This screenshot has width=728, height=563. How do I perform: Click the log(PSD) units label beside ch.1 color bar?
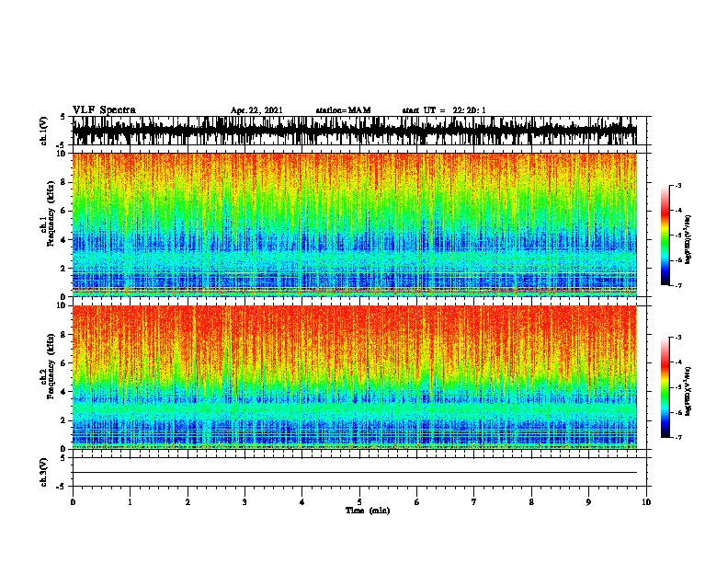[688, 240]
